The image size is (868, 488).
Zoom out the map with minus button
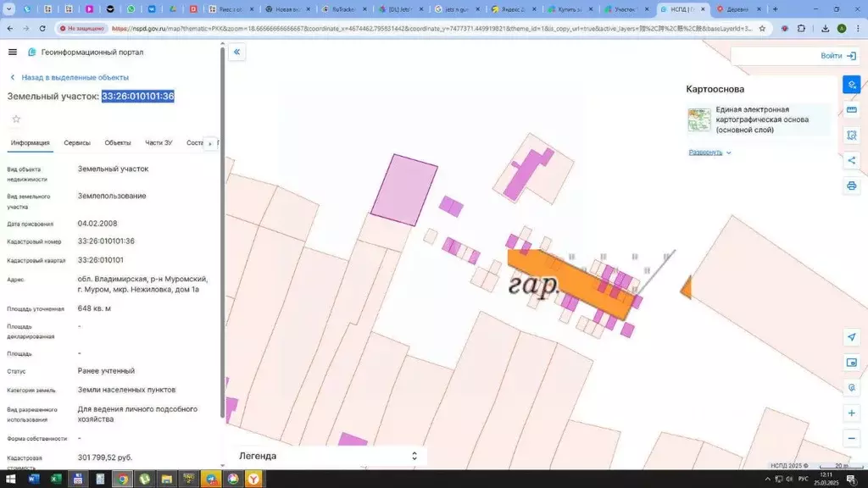[852, 438]
